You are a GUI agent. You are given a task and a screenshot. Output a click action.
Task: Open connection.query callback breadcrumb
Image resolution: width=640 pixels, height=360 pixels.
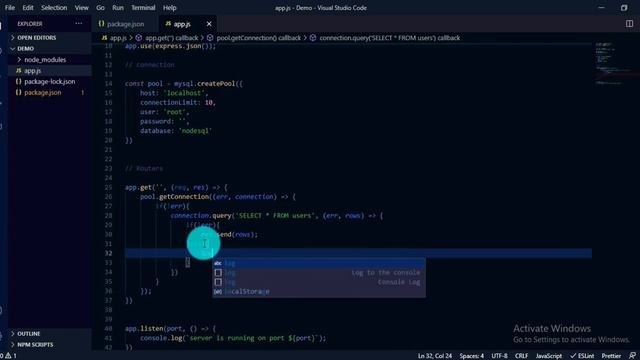click(385, 38)
